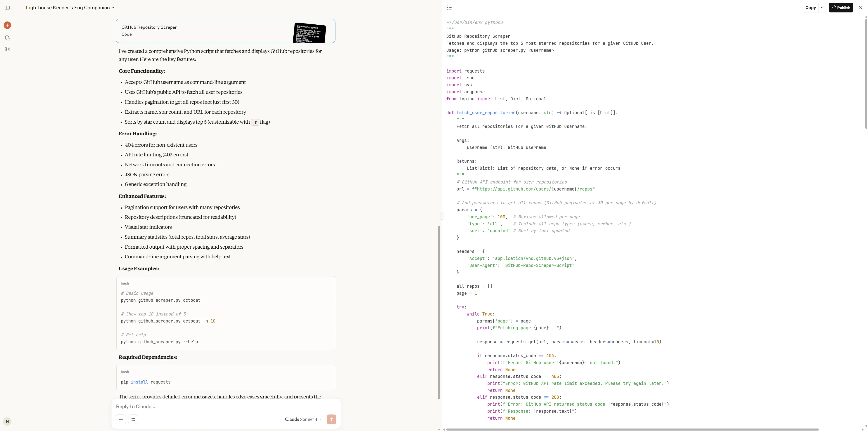The image size is (868, 431).
Task: Click the api.github.com url code line
Action: pos(526,189)
